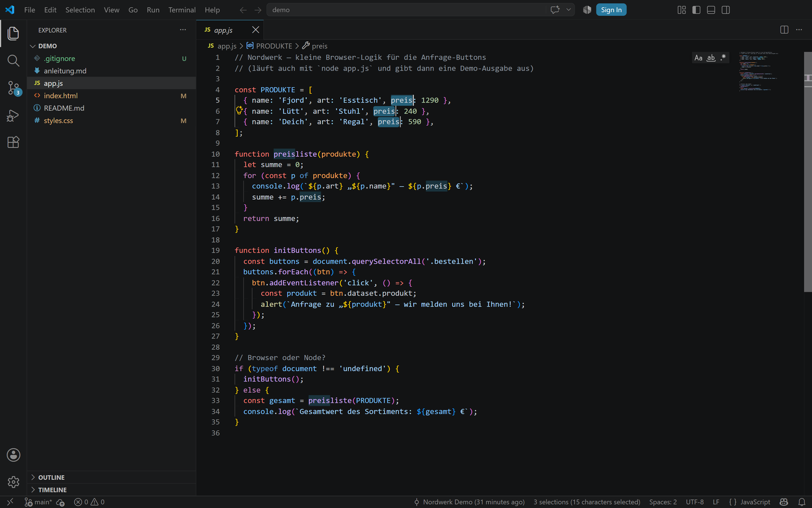Viewport: 812px width, 508px height.
Task: Click the 3 selections status entry
Action: coord(587,502)
